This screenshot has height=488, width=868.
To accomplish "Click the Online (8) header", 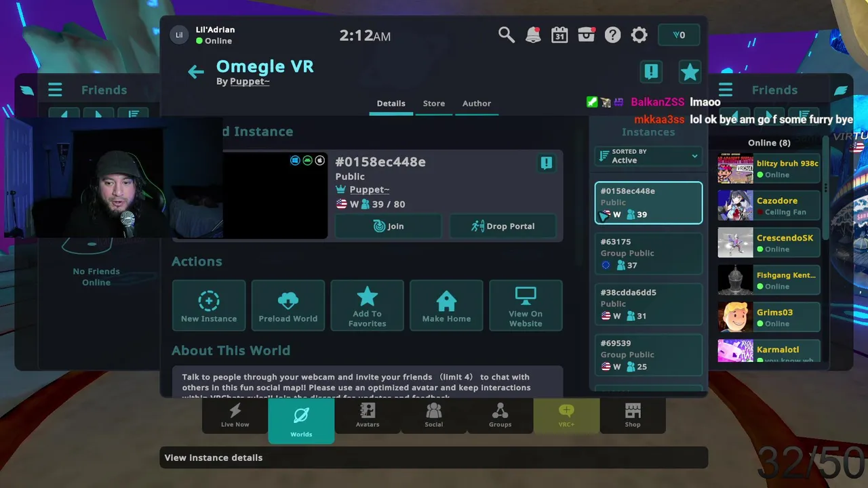I will click(769, 143).
